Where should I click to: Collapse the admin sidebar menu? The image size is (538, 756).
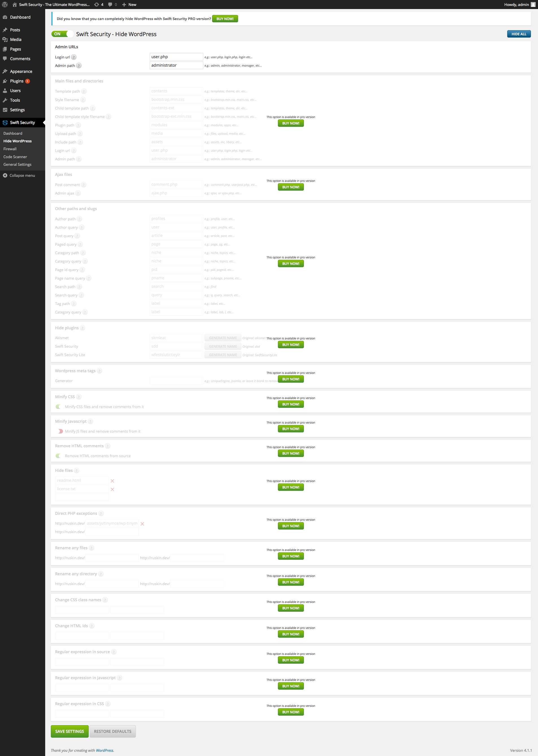coord(19,176)
